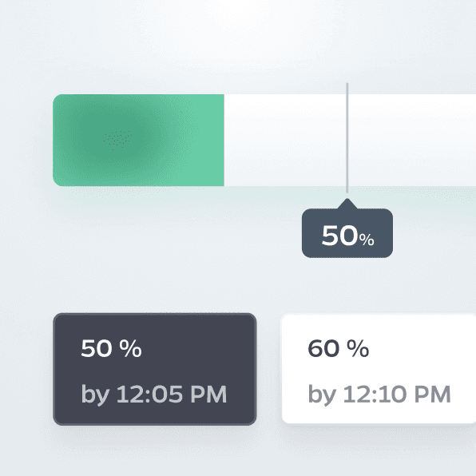Click the marker line segment below the bar
This screenshot has width=476, height=476.
click(x=347, y=189)
